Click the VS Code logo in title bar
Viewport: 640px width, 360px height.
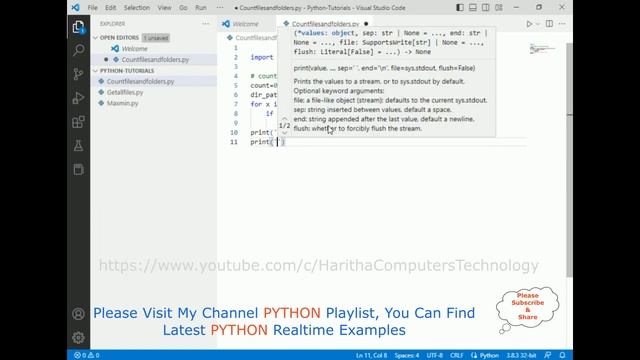click(76, 8)
